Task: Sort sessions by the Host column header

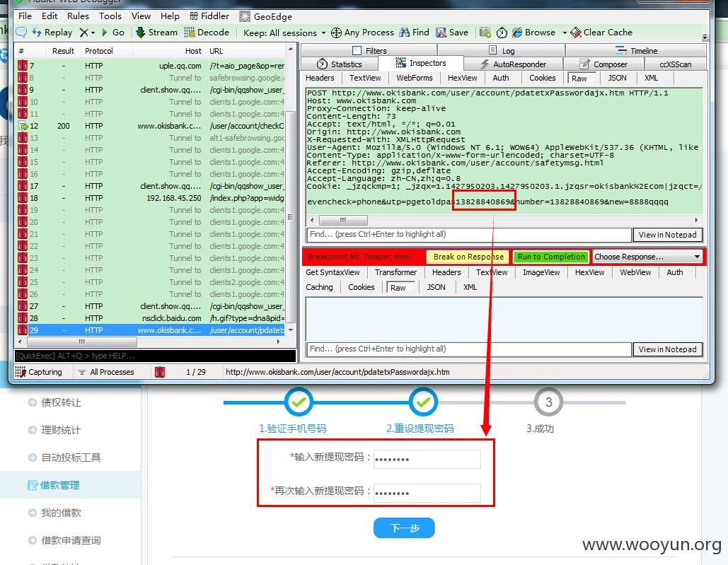Action: coord(170,51)
